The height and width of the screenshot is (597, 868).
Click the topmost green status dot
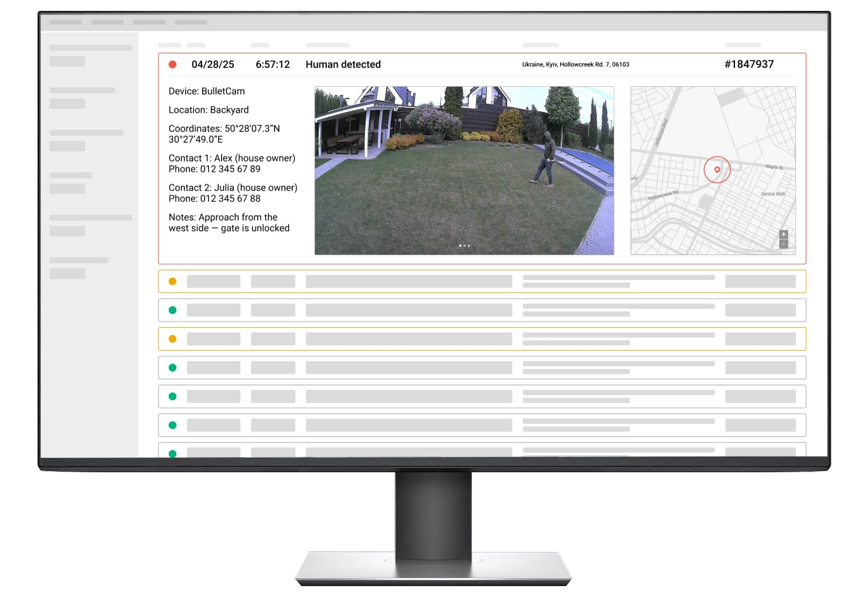coord(172,310)
